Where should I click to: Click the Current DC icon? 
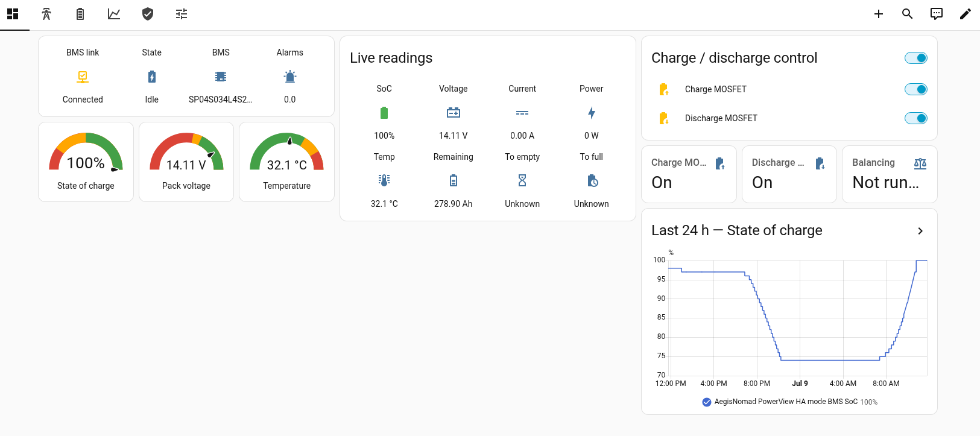tap(522, 113)
